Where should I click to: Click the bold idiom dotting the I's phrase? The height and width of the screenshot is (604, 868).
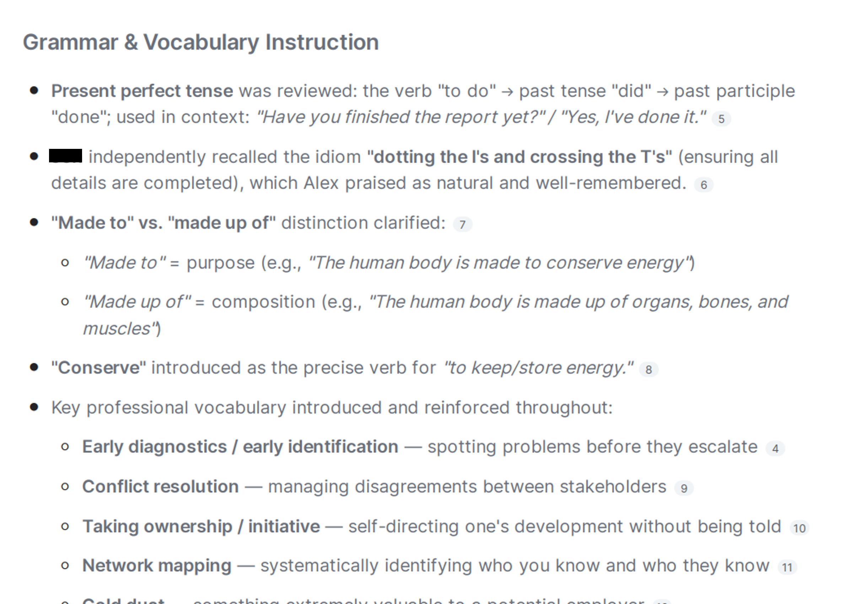520,157
